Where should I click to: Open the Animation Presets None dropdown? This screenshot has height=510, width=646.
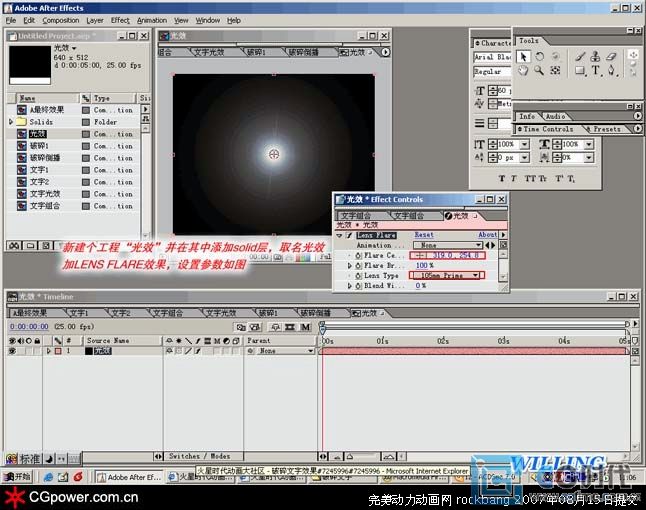click(448, 245)
